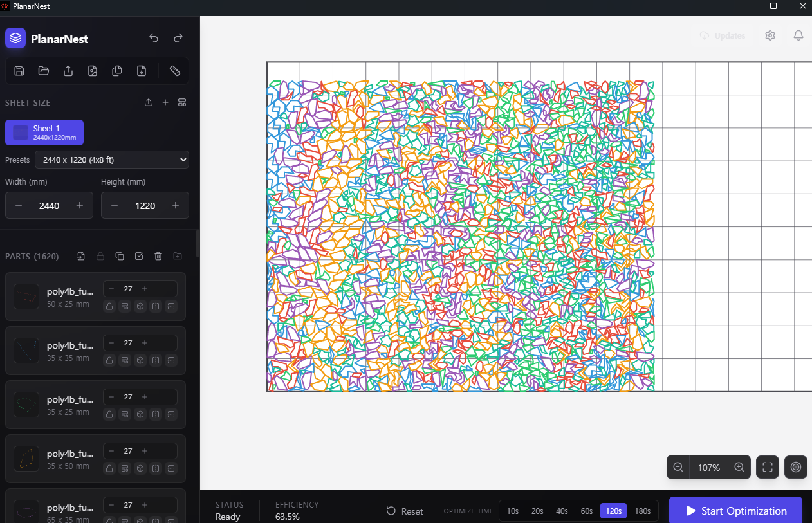Toggle lock on the 50 x 25 mm part

coord(109,306)
